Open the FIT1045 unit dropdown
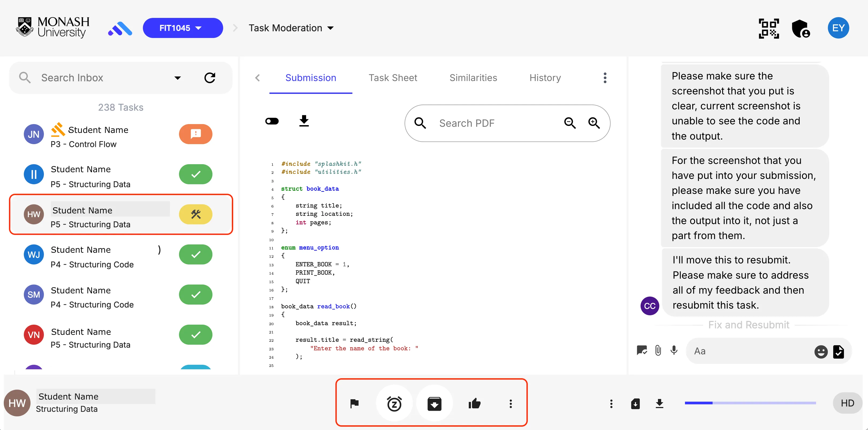The image size is (868, 430). (x=183, y=28)
